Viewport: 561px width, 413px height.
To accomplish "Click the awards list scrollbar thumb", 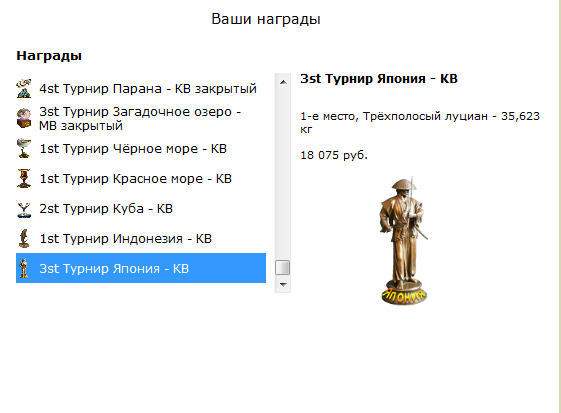I will click(283, 268).
